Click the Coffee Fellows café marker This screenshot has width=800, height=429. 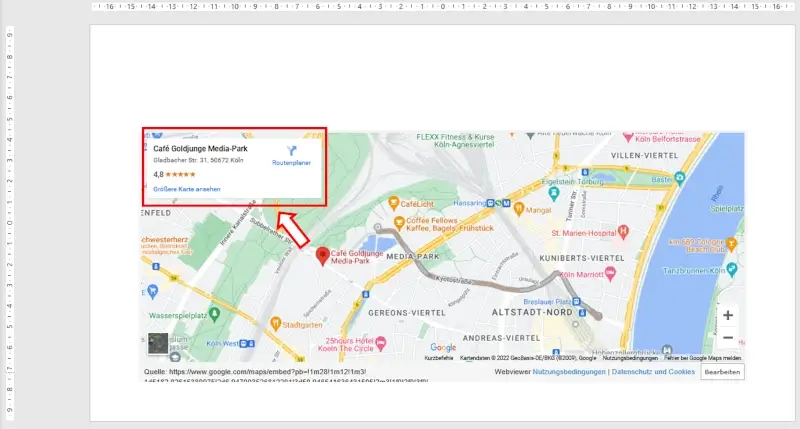[399, 221]
